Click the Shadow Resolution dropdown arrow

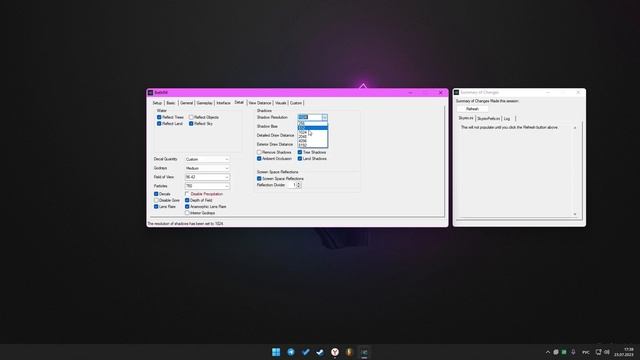click(324, 118)
